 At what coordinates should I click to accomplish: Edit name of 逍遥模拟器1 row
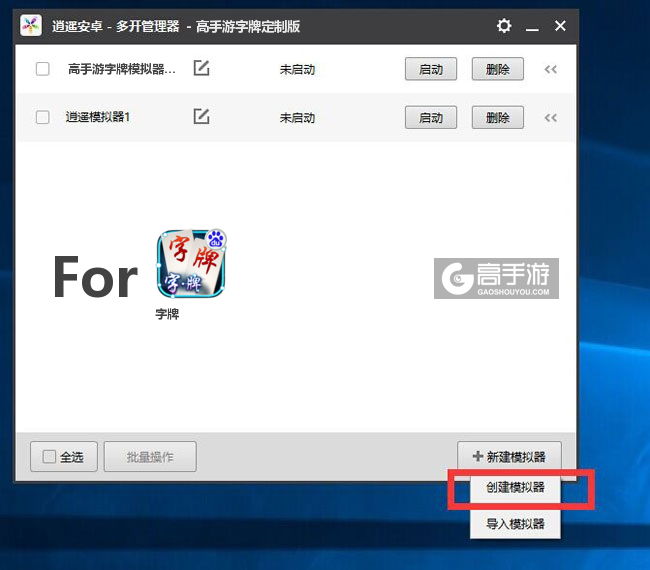tap(201, 117)
